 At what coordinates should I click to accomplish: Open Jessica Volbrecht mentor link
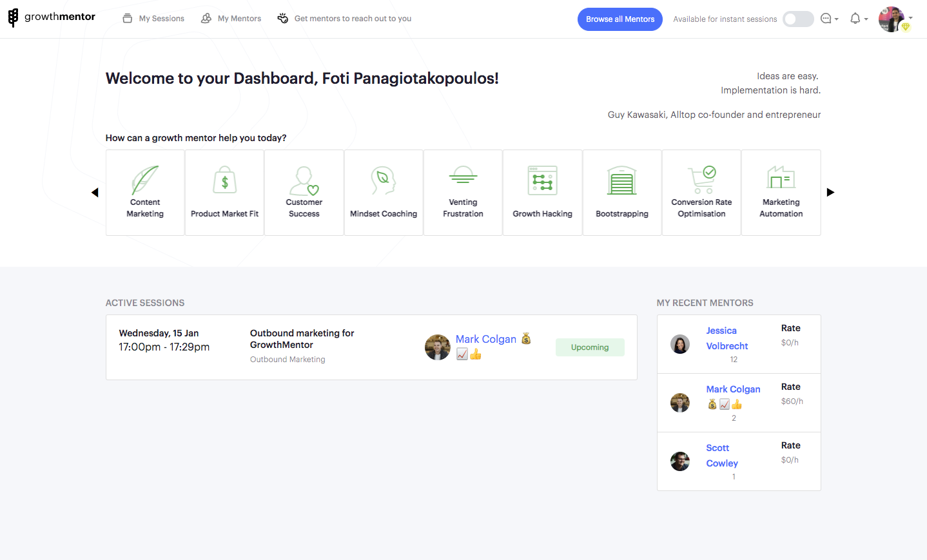coord(727,338)
